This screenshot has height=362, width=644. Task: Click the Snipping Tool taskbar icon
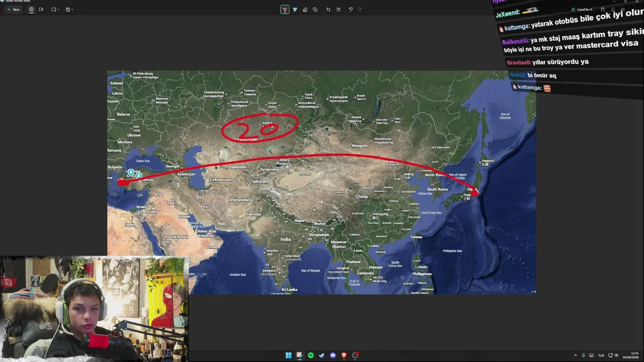click(299, 355)
